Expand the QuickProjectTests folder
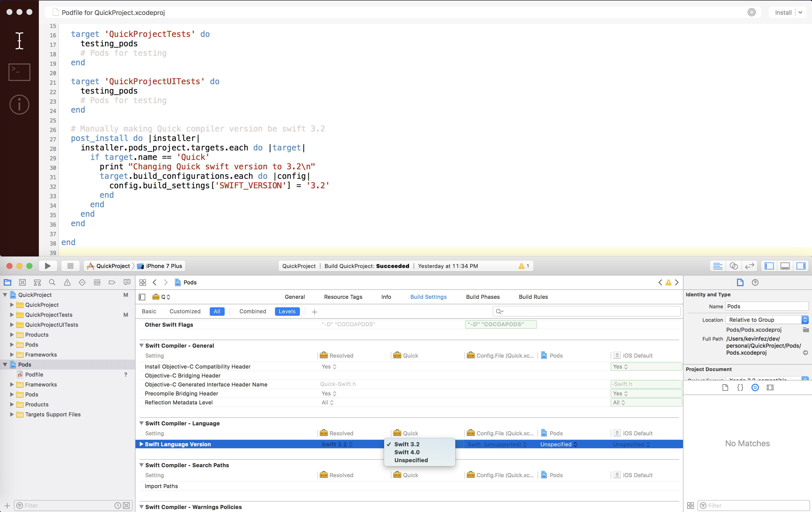This screenshot has height=512, width=812. 12,315
